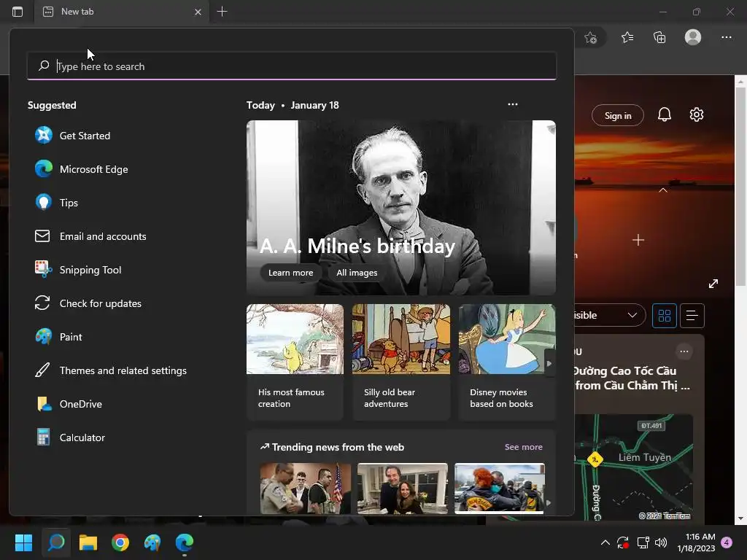Show hidden icons in system tray
The width and height of the screenshot is (747, 560).
605,542
